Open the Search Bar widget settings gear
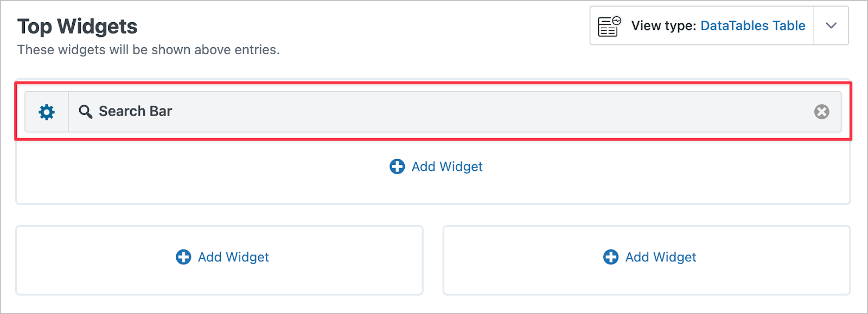This screenshot has width=868, height=314. pyautogui.click(x=47, y=112)
